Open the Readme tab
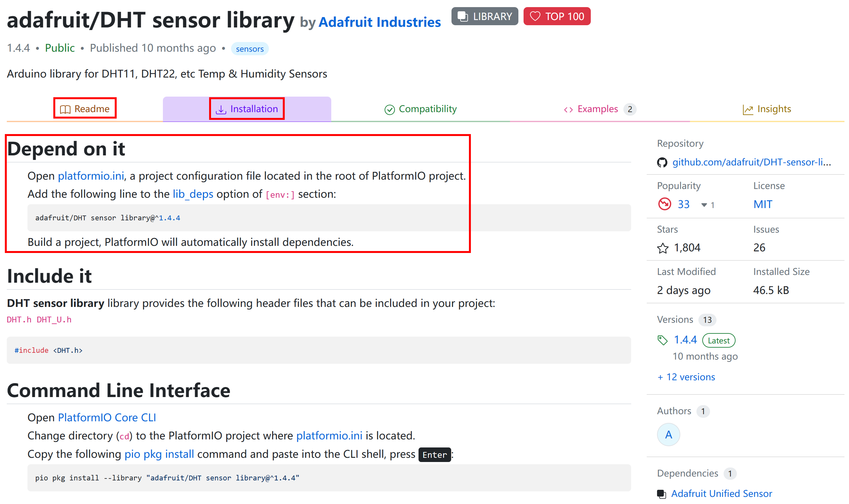The height and width of the screenshot is (504, 849). 85,109
